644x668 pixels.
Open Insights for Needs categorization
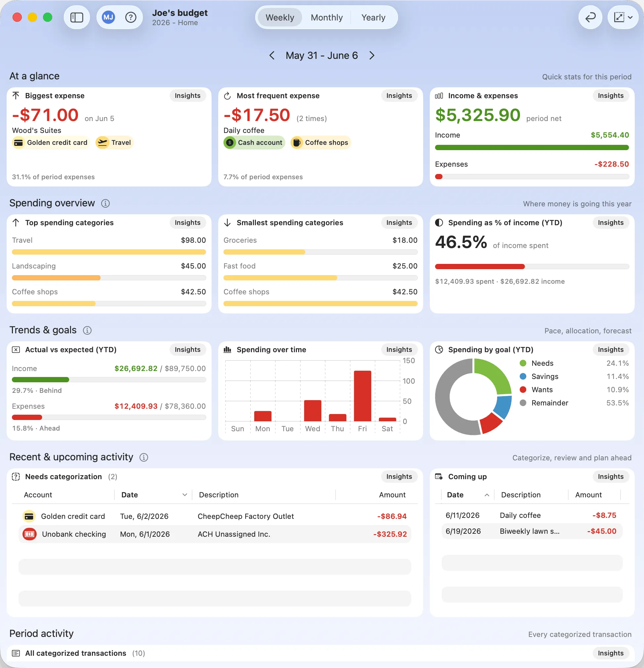point(399,477)
